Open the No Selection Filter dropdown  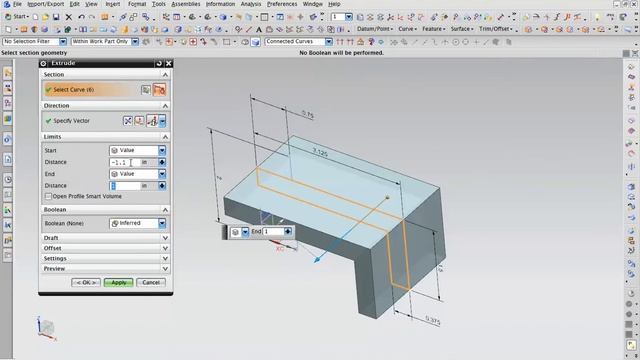[63, 42]
